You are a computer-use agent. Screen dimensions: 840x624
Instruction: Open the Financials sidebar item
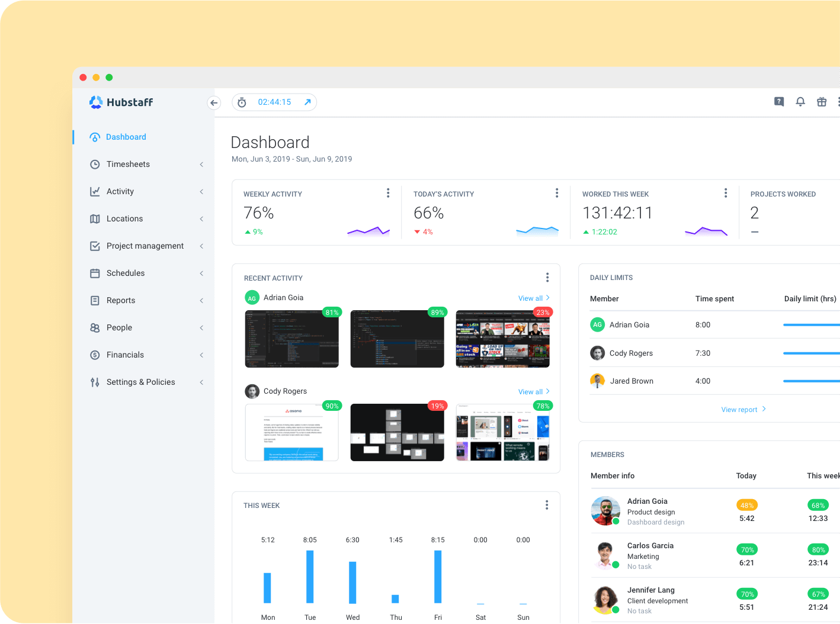(x=125, y=355)
